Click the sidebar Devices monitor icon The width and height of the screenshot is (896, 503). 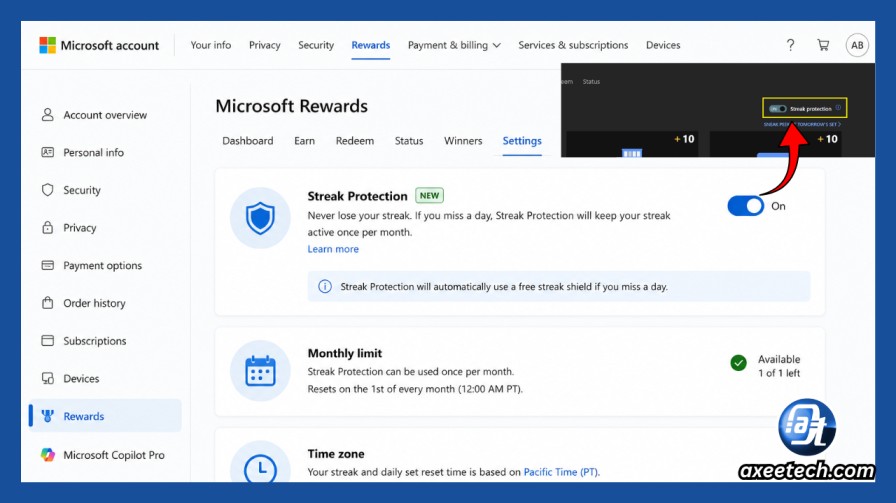point(47,378)
